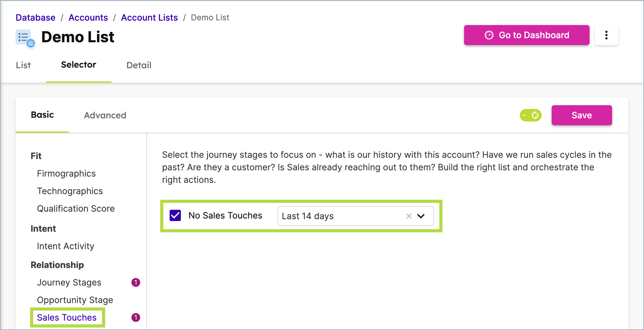Click the Journey Stages count badge
The image size is (644, 330).
135,282
